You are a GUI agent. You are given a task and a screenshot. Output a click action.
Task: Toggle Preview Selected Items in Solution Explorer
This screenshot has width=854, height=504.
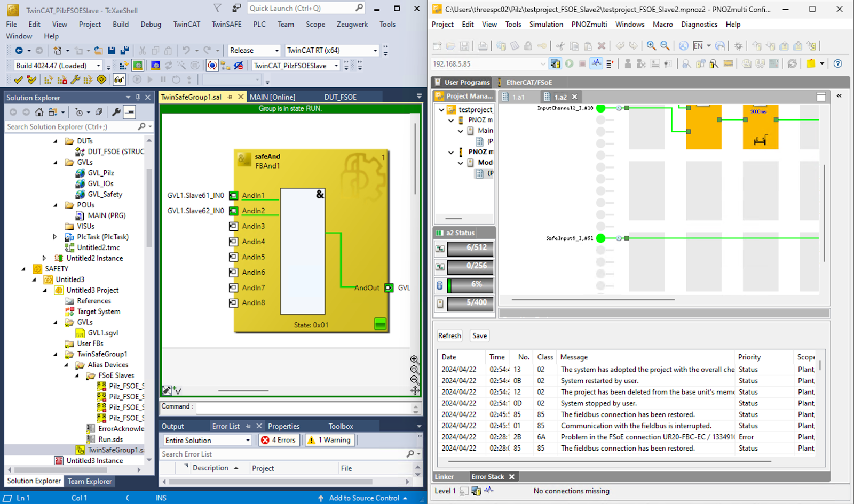(130, 112)
